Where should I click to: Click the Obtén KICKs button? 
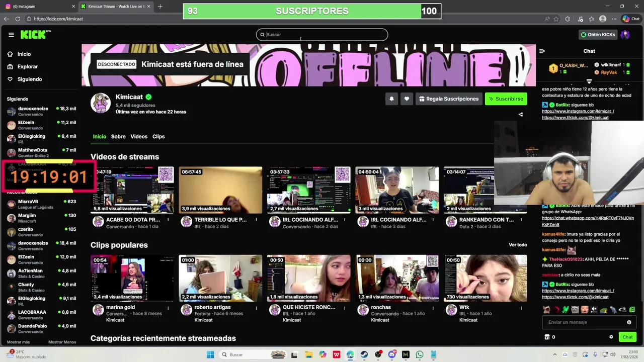[598, 35]
